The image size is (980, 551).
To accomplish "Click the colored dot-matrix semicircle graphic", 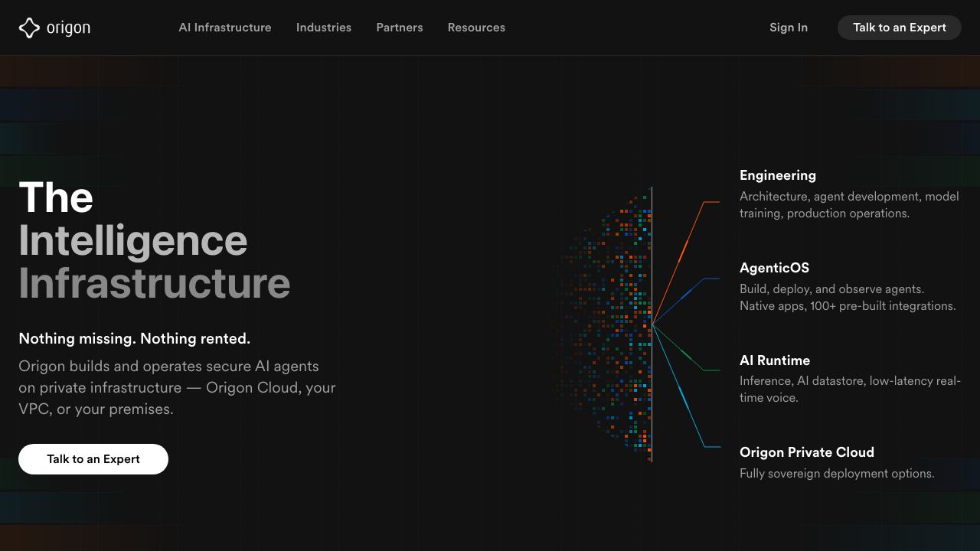I will 603,324.
